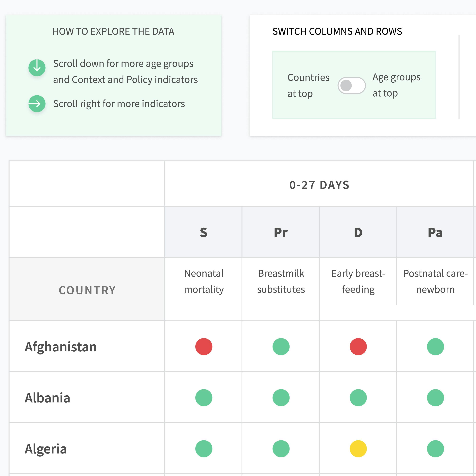The height and width of the screenshot is (476, 476).
Task: Click Algeria's yellow Early breastfeeding dot
Action: point(358,448)
